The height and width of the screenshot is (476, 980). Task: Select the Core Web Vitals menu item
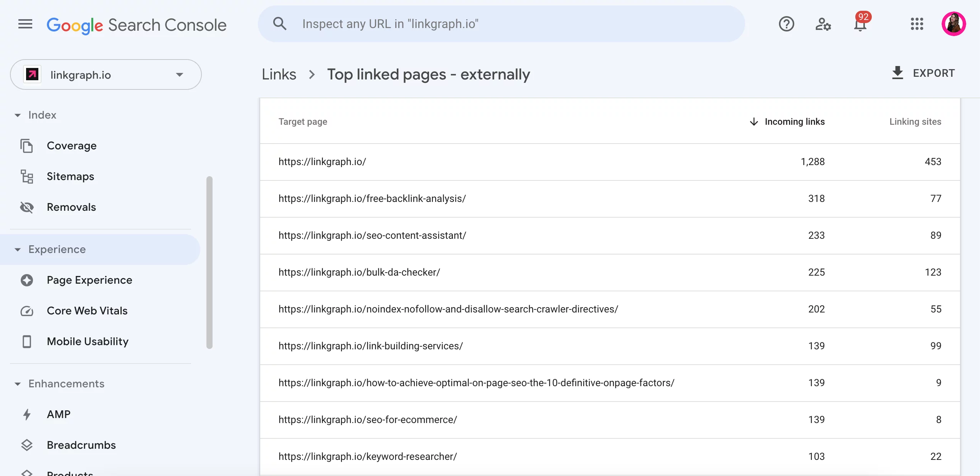click(x=87, y=310)
